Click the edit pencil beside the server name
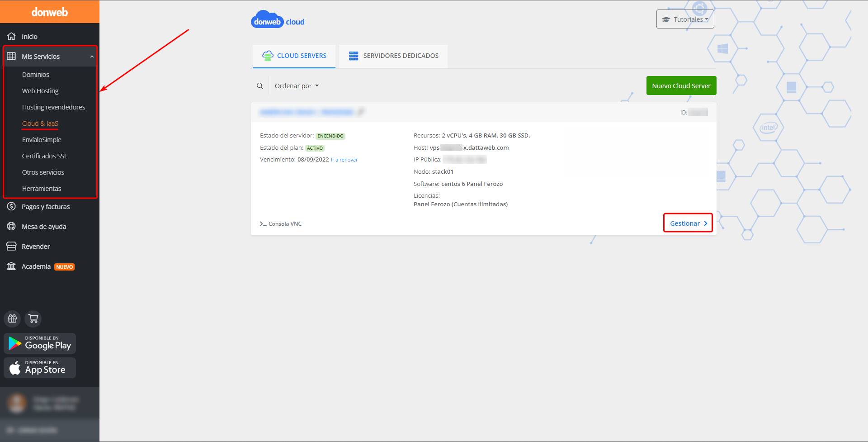This screenshot has width=868, height=442. [361, 112]
